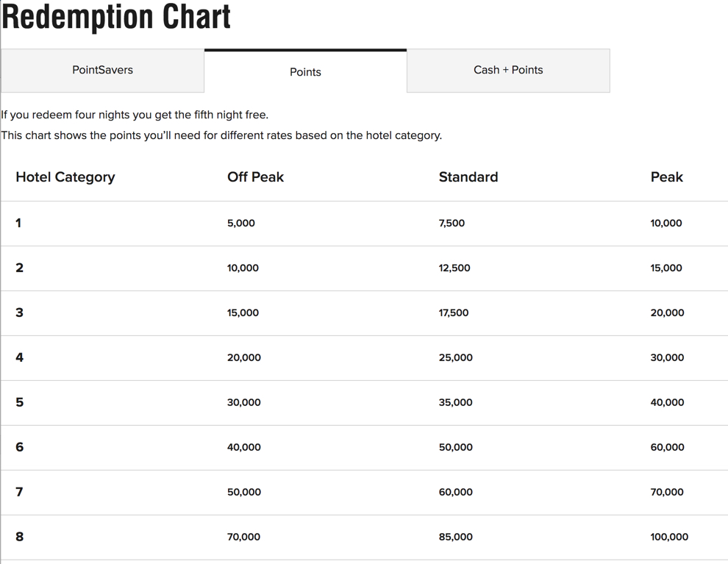Click the Redemption Chart heading
Screen dimensions: 728x564
pyautogui.click(x=116, y=17)
